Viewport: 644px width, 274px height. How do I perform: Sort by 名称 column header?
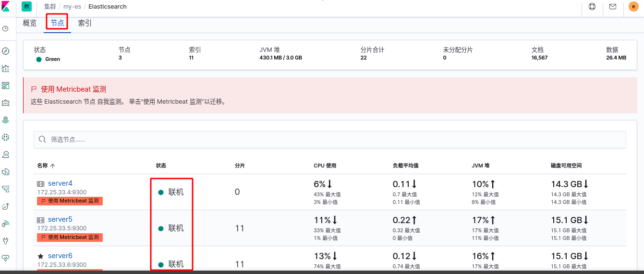click(x=46, y=166)
